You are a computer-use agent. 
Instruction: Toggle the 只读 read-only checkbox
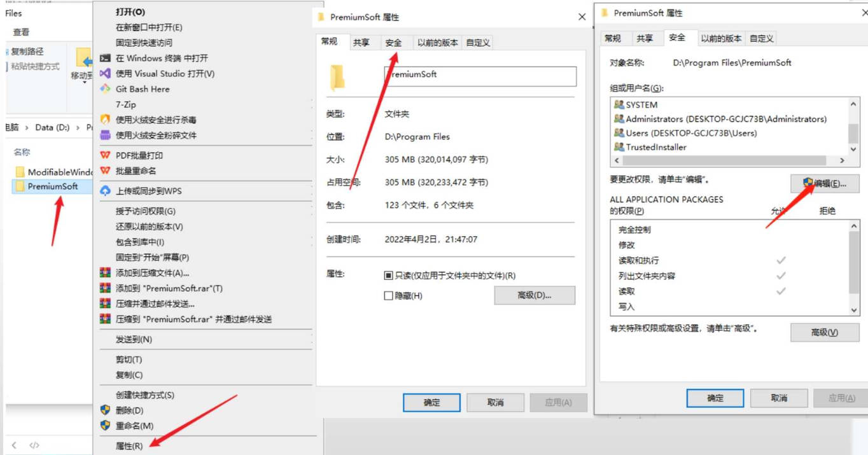pos(388,276)
